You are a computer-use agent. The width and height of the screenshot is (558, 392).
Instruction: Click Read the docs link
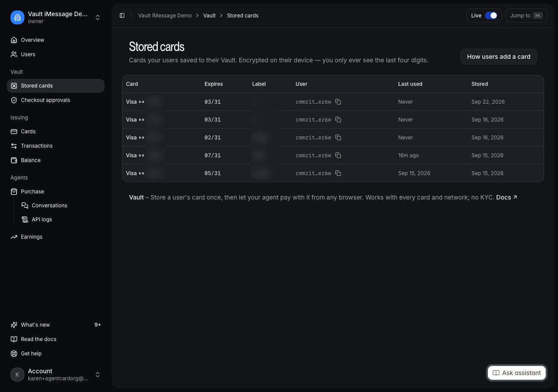click(x=56, y=339)
